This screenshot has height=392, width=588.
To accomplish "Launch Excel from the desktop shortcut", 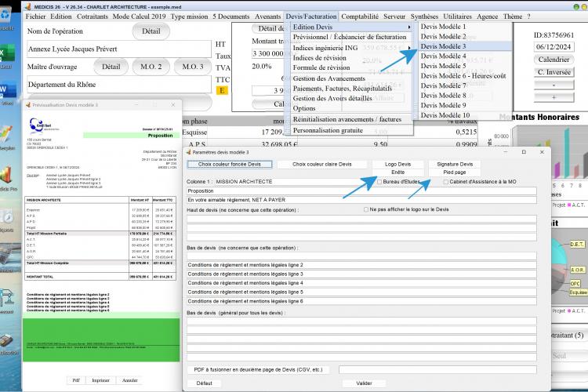I will tap(6, 53).
